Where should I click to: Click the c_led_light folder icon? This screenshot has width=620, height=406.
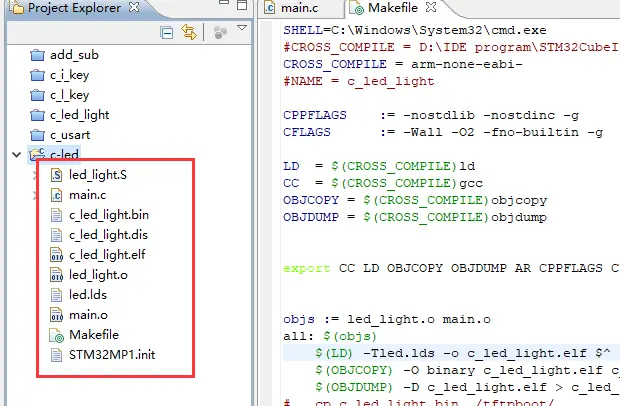click(37, 115)
